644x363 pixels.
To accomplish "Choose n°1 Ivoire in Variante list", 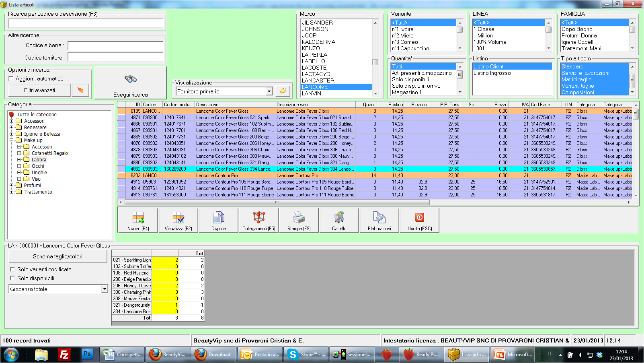I will point(423,29).
